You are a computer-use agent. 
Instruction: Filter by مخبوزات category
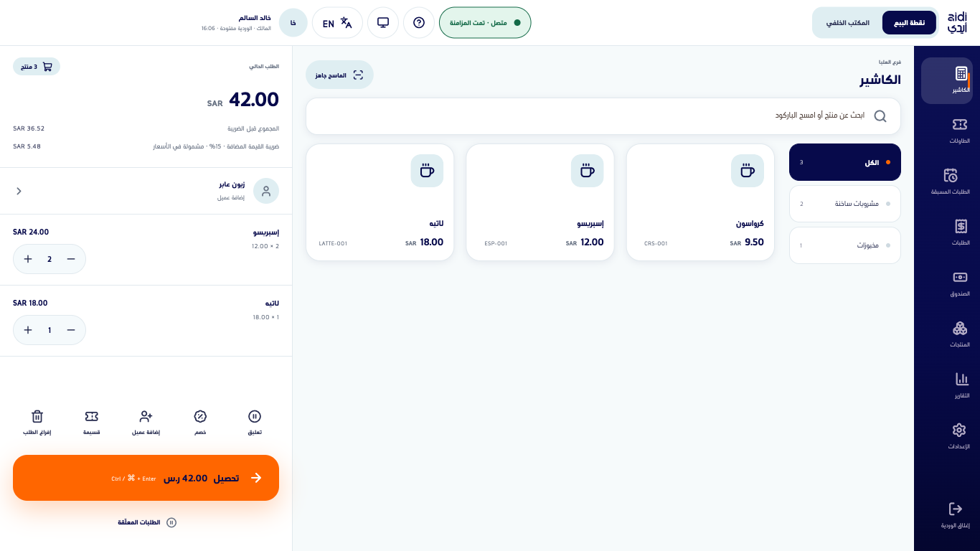coord(845,245)
